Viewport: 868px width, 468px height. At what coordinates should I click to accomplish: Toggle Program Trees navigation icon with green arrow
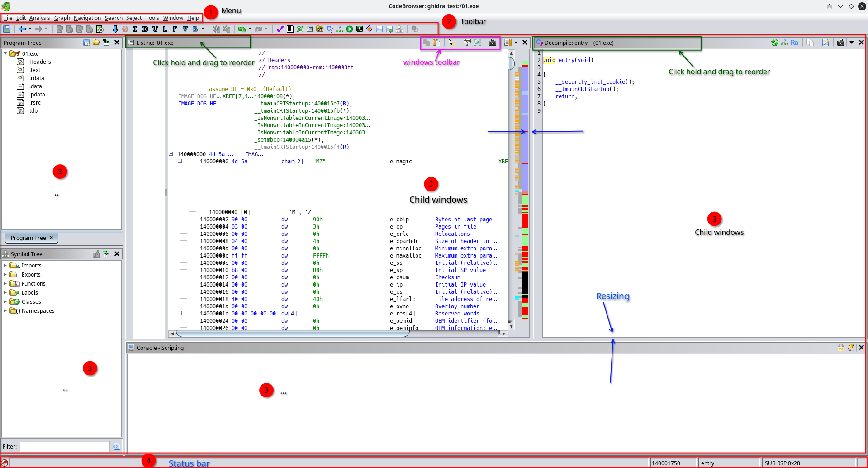click(106, 42)
